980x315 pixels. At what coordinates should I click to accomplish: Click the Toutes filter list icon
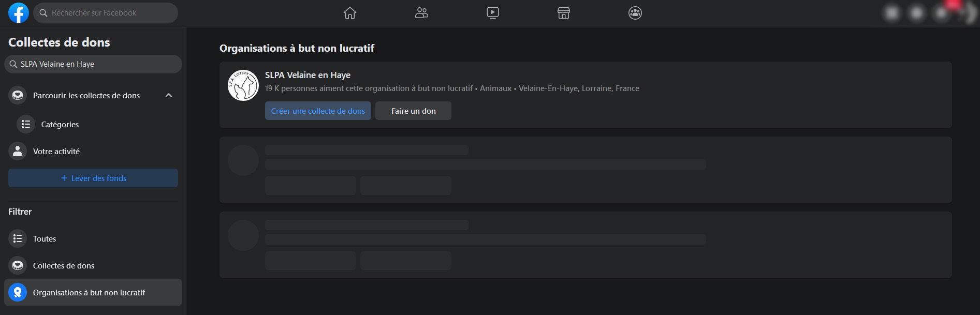tap(18, 238)
